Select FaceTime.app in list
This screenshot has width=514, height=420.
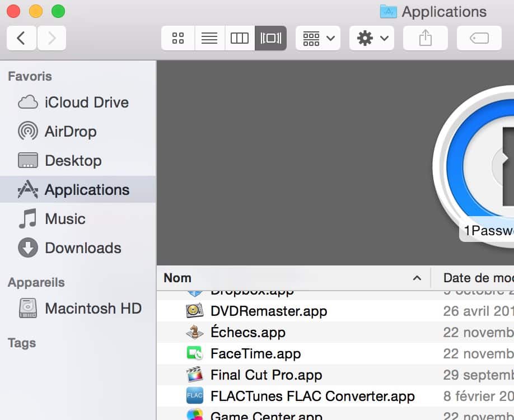[335, 353]
